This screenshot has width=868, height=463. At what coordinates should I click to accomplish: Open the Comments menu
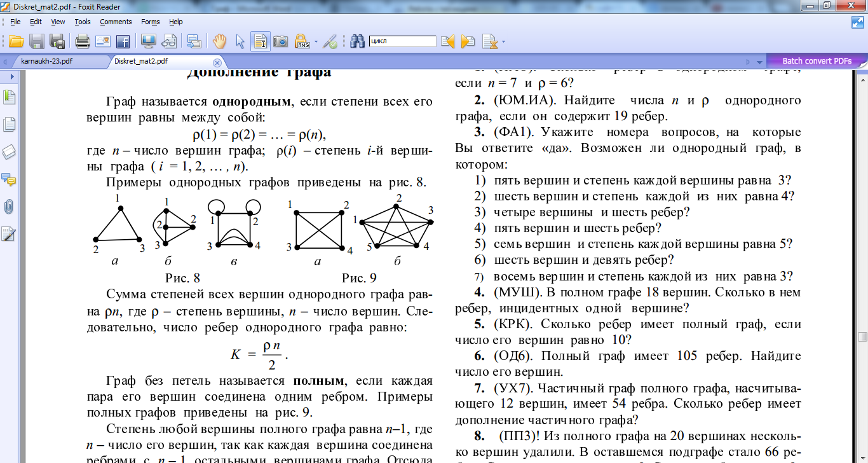pyautogui.click(x=116, y=22)
